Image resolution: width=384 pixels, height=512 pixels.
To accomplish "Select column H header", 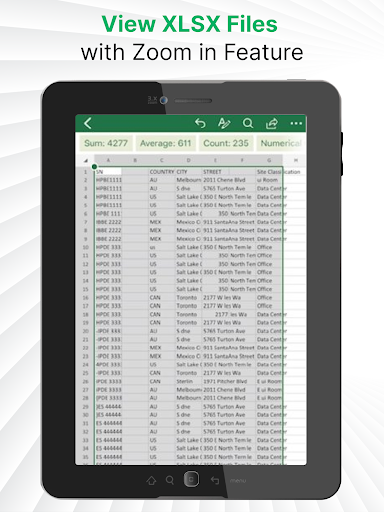I will [x=295, y=160].
